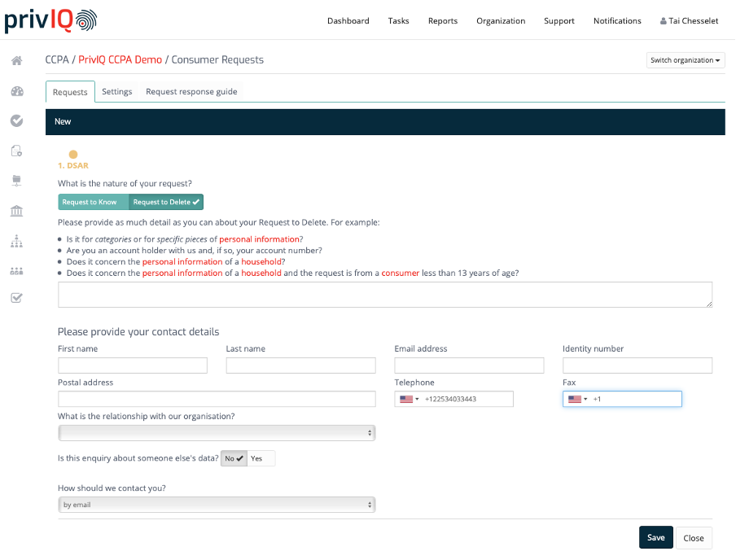Click the home icon in the sidebar

click(x=17, y=60)
